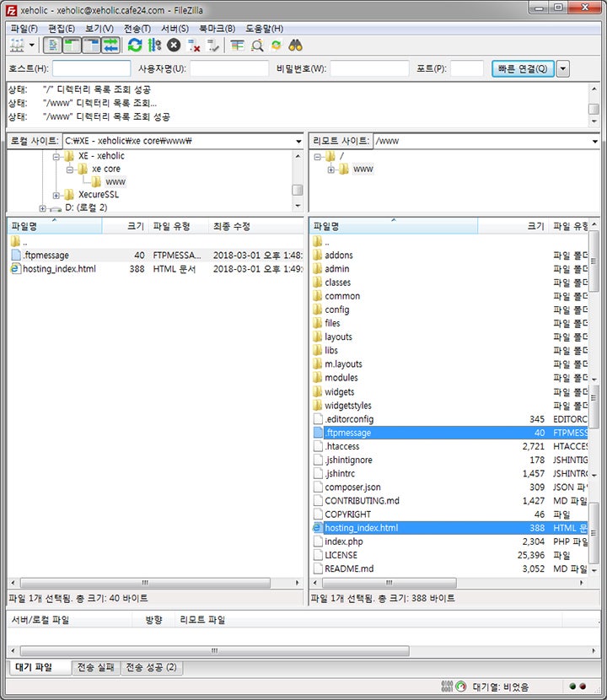
Task: Sort local list by 최종 수정 column
Action: [x=256, y=226]
